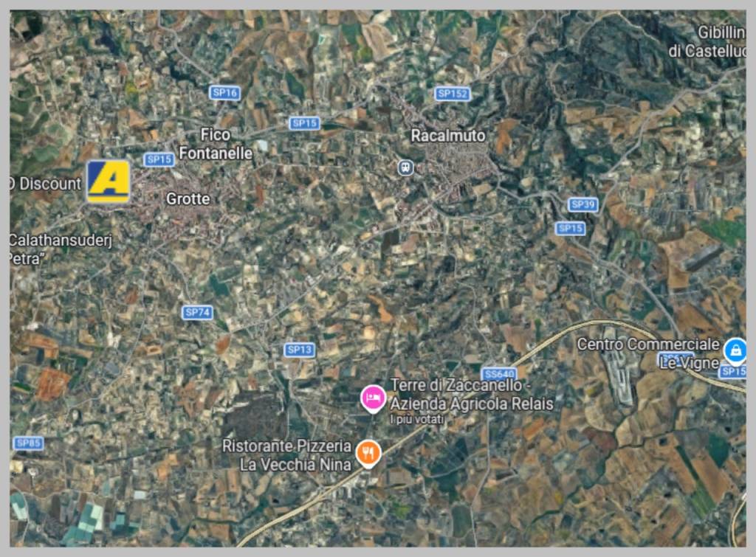Click the Ristorante Pizzeria La Vecchia Nina text
The image size is (756, 557).
[x=287, y=455]
